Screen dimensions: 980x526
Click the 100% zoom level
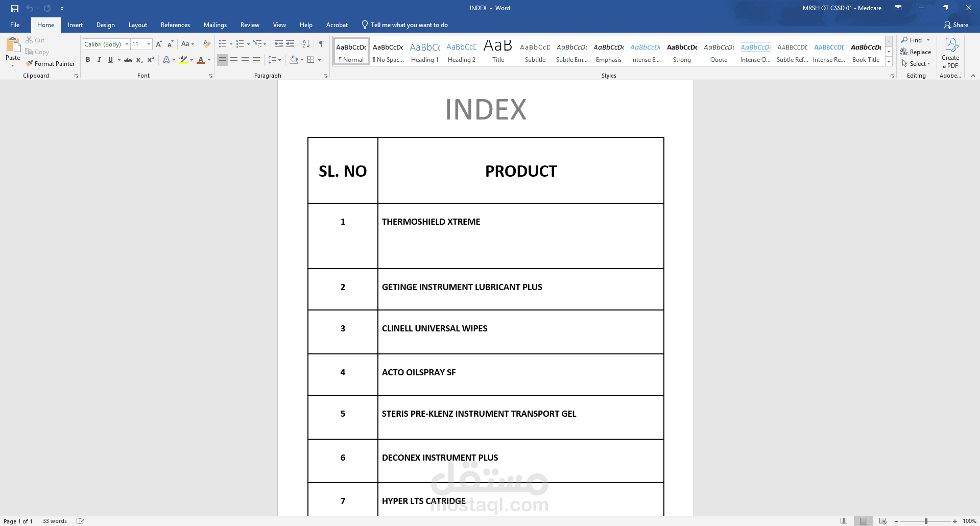click(x=969, y=521)
